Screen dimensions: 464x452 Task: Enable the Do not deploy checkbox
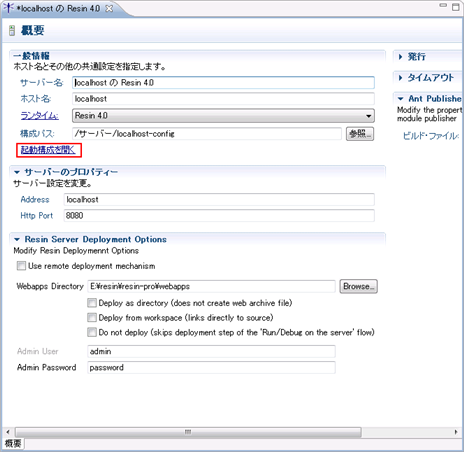point(92,332)
